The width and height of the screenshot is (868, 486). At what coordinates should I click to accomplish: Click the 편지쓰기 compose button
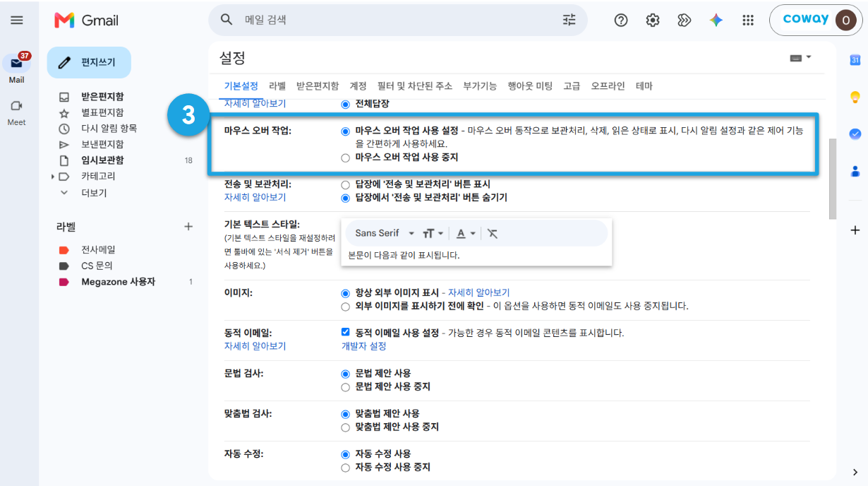[x=89, y=62]
